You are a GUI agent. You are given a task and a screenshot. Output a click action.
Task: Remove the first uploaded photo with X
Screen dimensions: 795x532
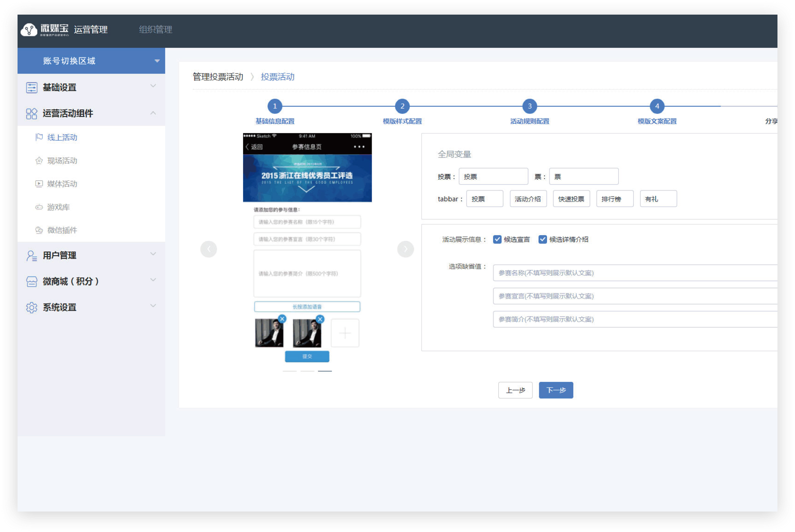coord(282,319)
